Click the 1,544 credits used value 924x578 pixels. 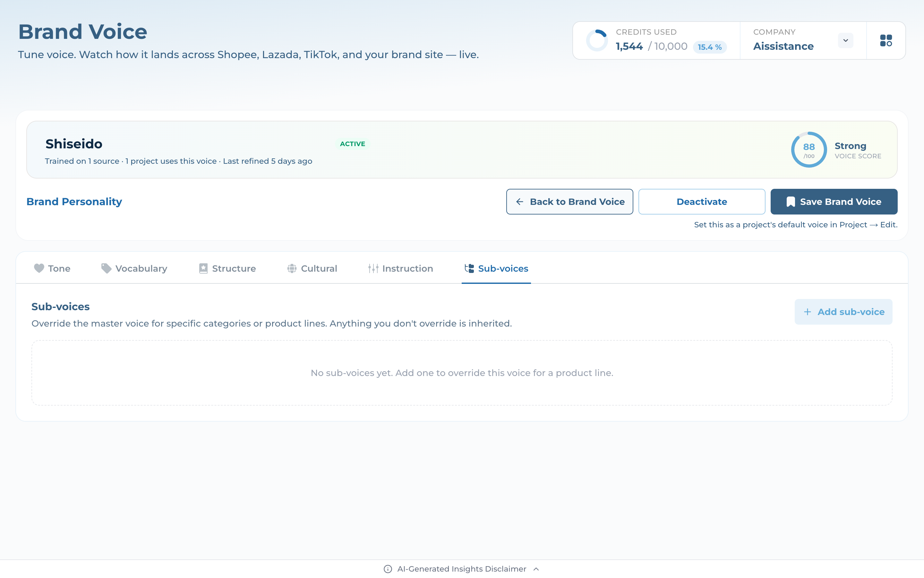[x=629, y=46]
